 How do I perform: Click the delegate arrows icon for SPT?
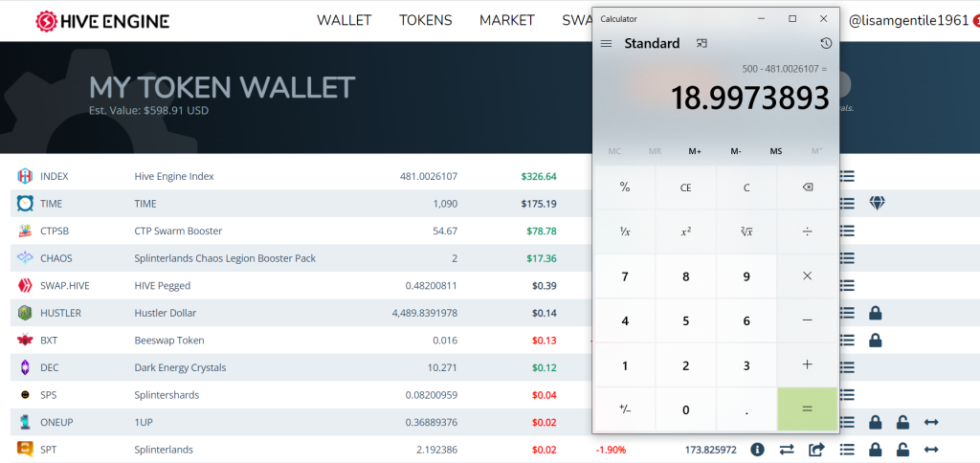pos(931,450)
